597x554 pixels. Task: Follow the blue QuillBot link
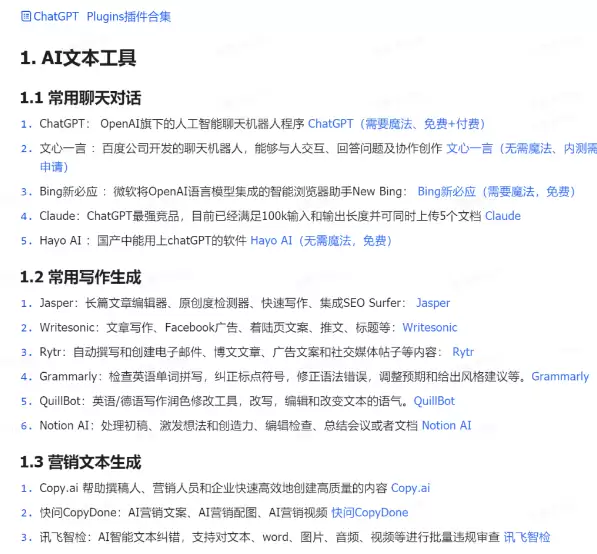point(434,401)
